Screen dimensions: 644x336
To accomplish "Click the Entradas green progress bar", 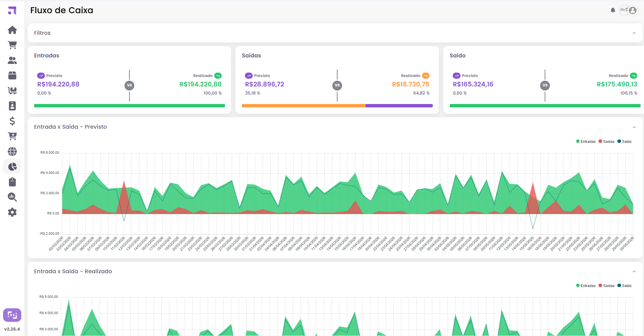I will pyautogui.click(x=130, y=106).
